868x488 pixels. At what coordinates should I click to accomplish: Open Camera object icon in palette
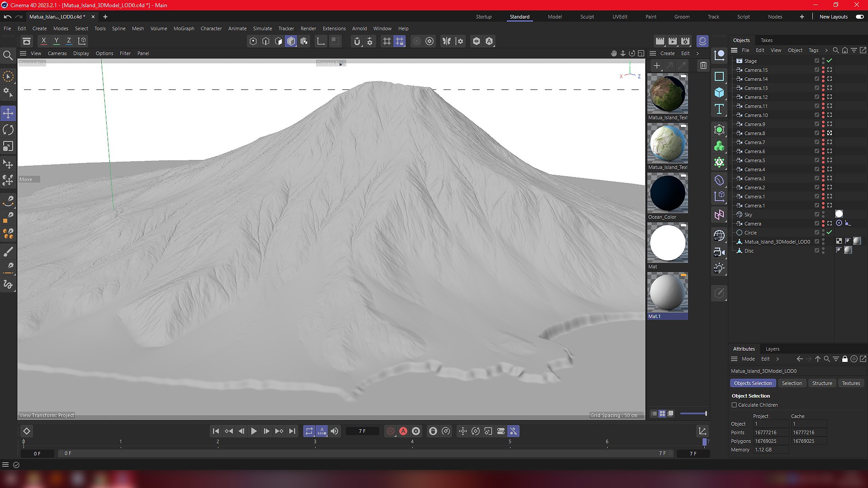click(x=719, y=252)
